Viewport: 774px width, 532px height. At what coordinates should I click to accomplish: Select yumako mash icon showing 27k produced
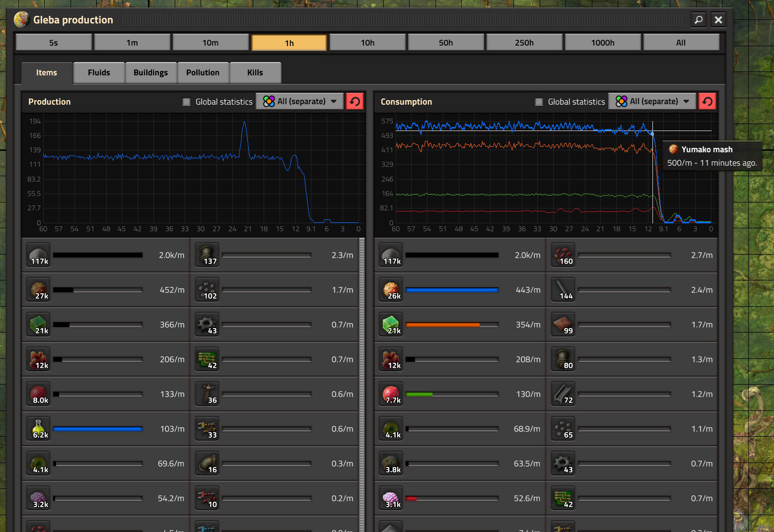tap(39, 290)
